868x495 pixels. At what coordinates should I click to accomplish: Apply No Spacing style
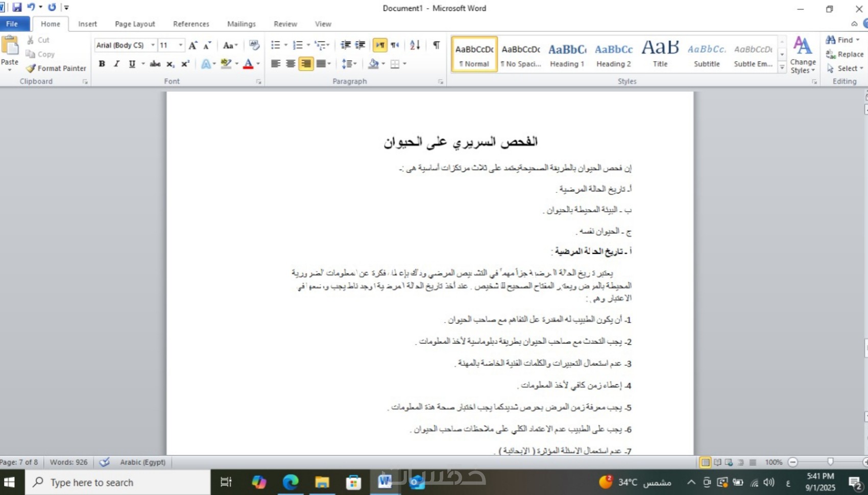tap(521, 54)
